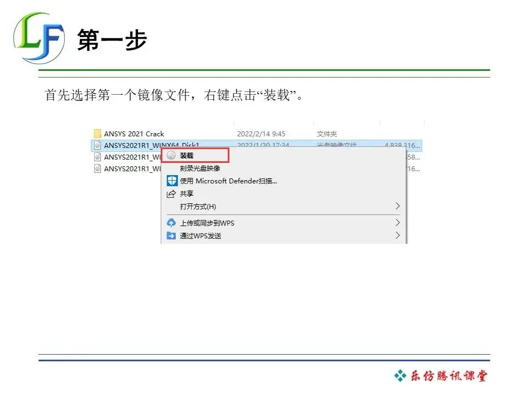Screen dimensions: 532x399
Task: Click the Disk1 image file icon
Action: (98, 145)
